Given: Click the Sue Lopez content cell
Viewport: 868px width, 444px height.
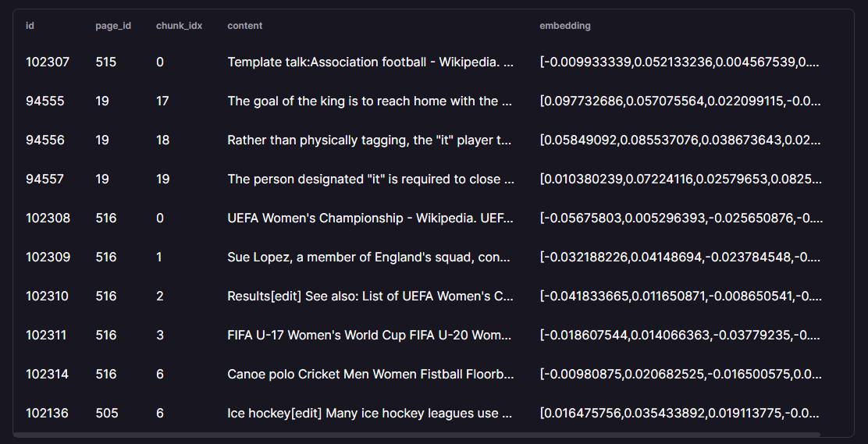Looking at the screenshot, I should point(370,257).
